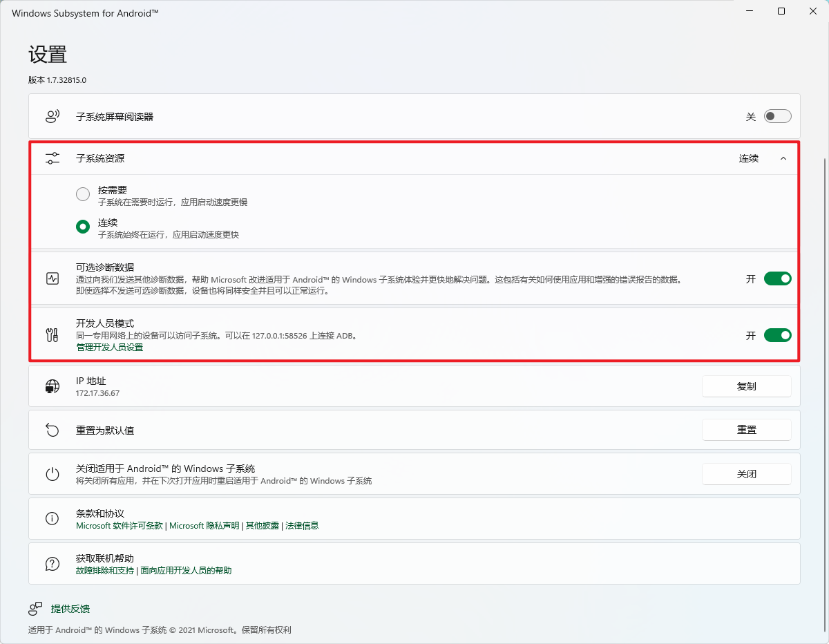Maximize the Windows Subsystem for Android window

tap(781, 12)
